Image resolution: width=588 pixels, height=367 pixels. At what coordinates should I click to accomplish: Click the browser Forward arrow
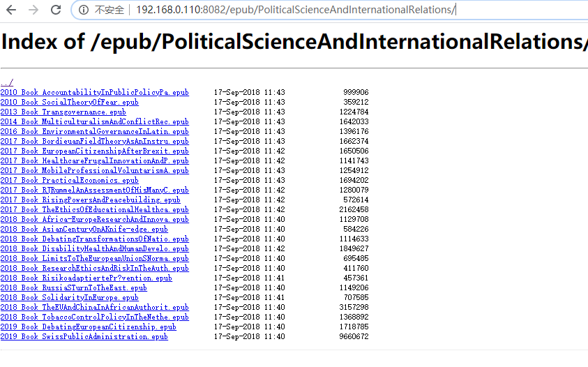pyautogui.click(x=33, y=10)
